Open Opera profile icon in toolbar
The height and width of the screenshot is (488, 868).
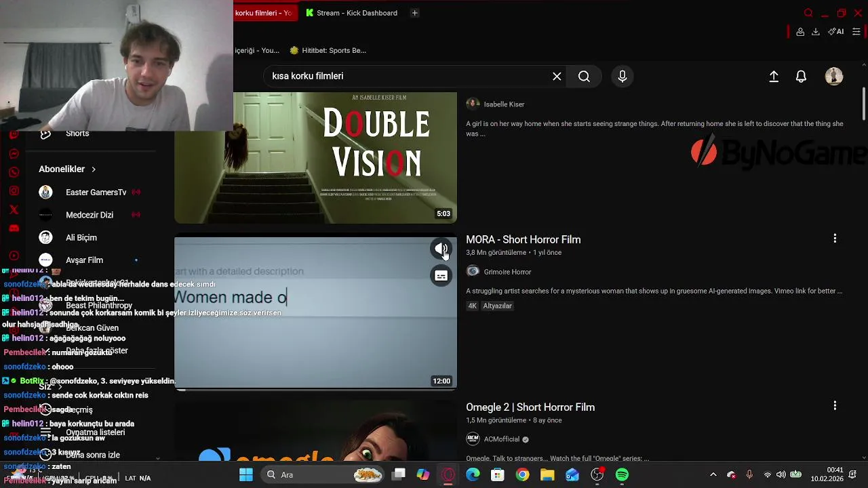pyautogui.click(x=800, y=32)
